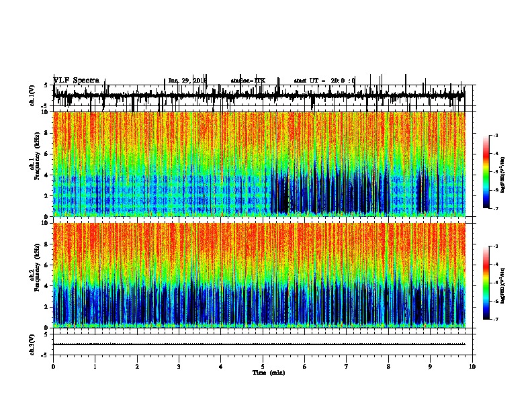Click the ch.2 color scale log(PSD) unit label
Image resolution: width=532 pixels, height=411 pixels.
[502, 286]
